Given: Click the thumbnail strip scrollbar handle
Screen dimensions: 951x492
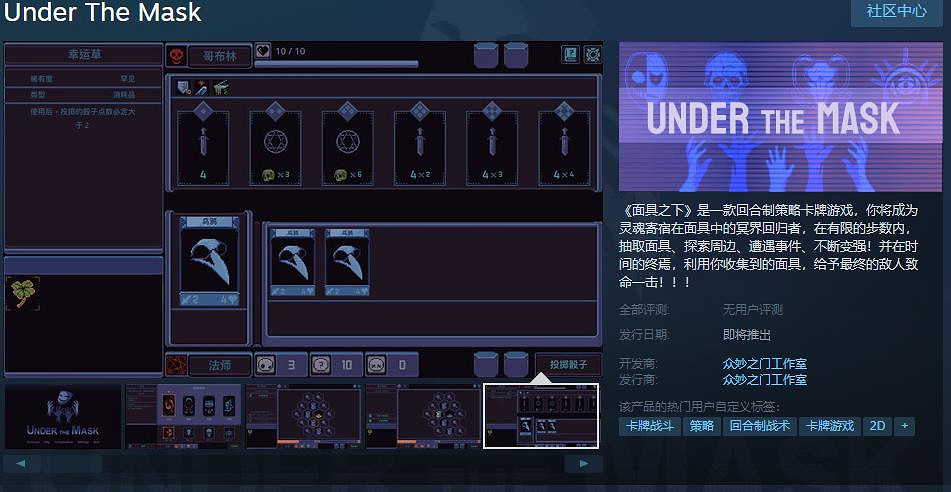Looking at the screenshot, I should point(72,464).
